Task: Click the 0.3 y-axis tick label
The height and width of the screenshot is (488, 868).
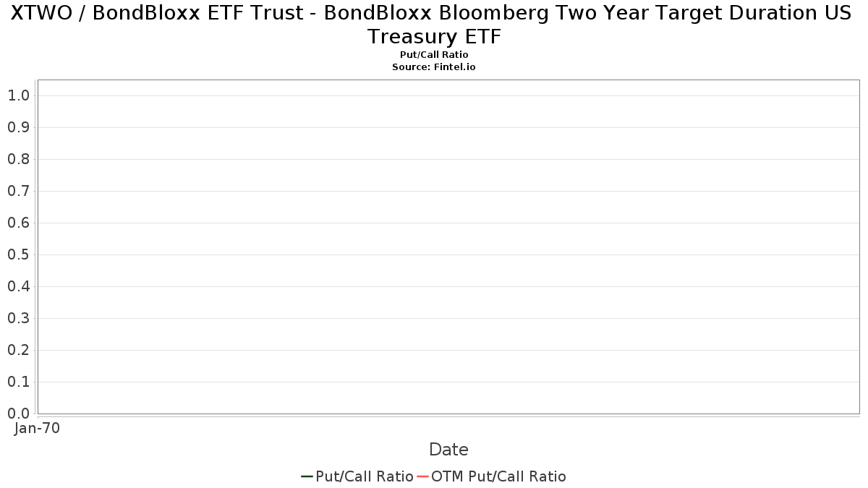Action: pos(18,318)
